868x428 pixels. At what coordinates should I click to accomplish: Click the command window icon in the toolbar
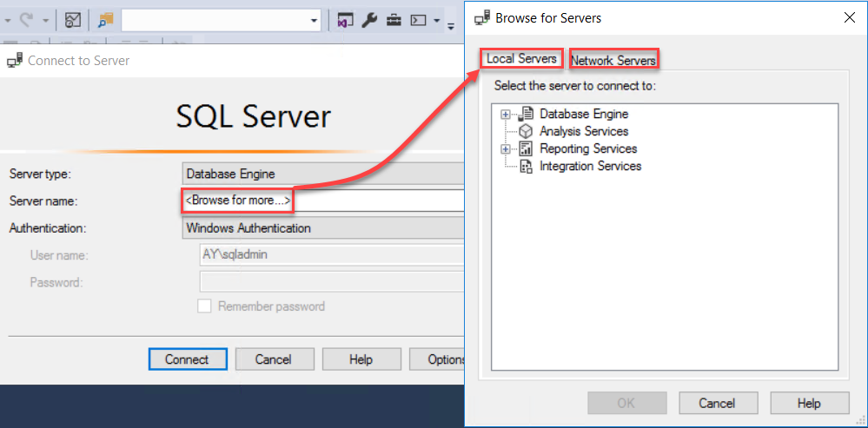[x=418, y=21]
